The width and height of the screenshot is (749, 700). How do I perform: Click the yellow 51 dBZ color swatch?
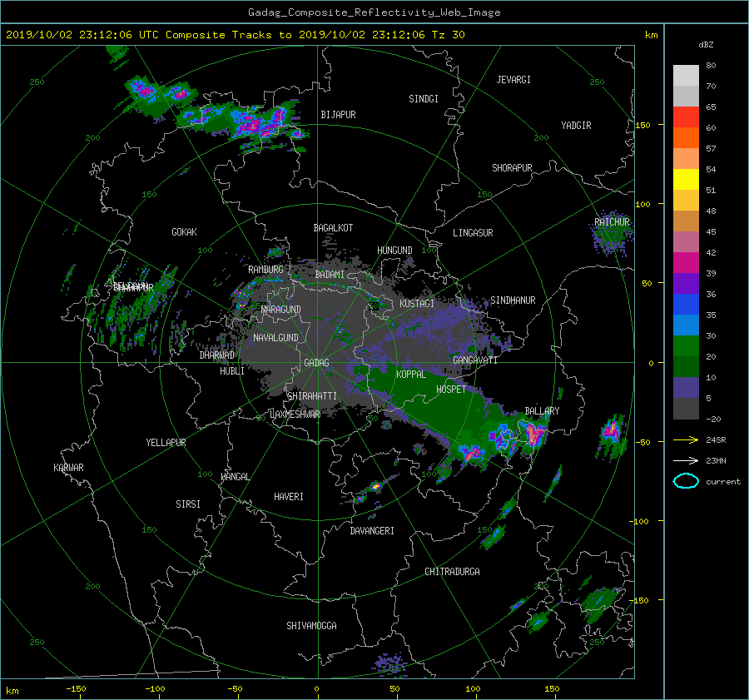click(686, 179)
